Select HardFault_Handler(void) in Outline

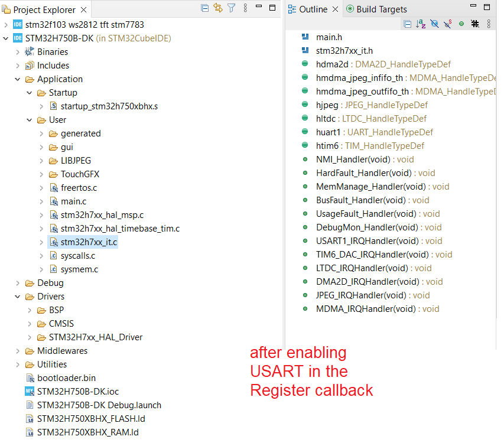pos(375,173)
